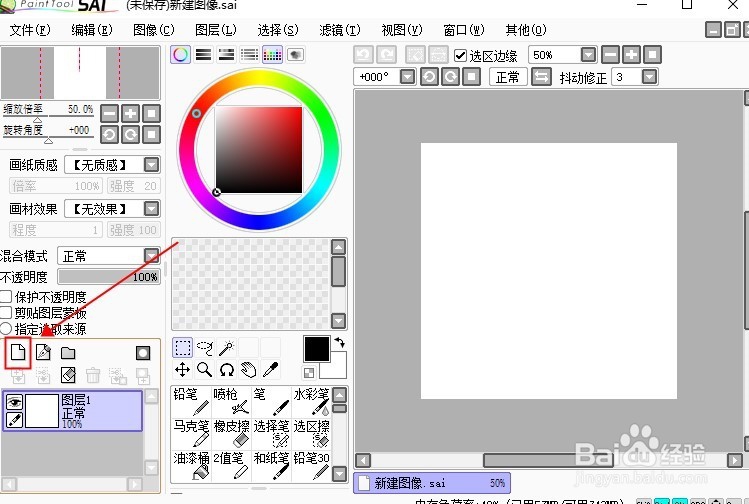Choose the 铅笔30 pencil preset
Viewport: 749px width, 504px height.
click(311, 465)
